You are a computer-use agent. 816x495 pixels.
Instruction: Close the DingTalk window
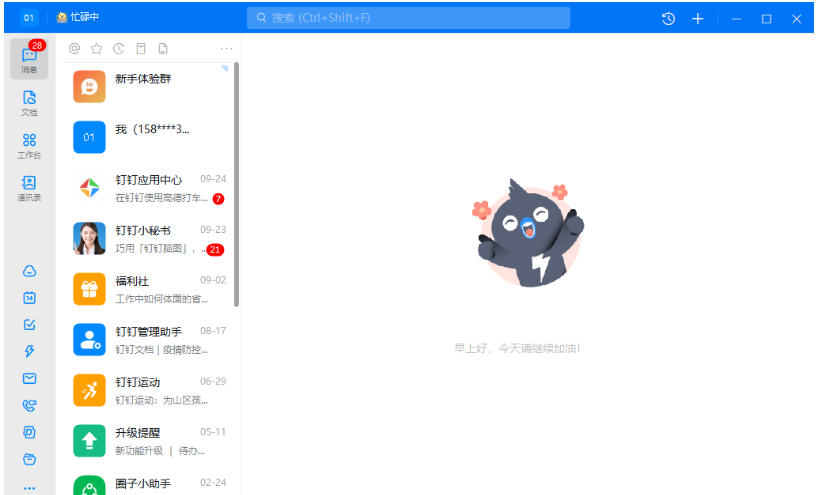796,19
